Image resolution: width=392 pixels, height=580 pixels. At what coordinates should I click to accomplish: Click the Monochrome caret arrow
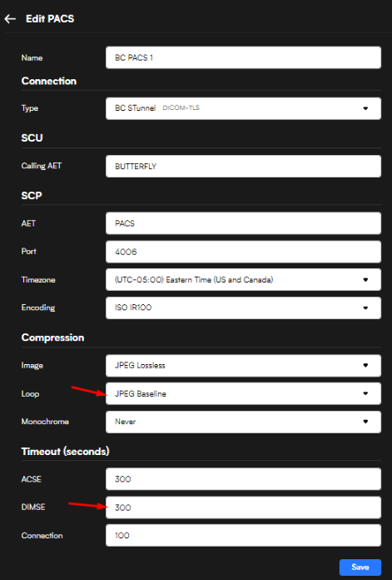[365, 422]
